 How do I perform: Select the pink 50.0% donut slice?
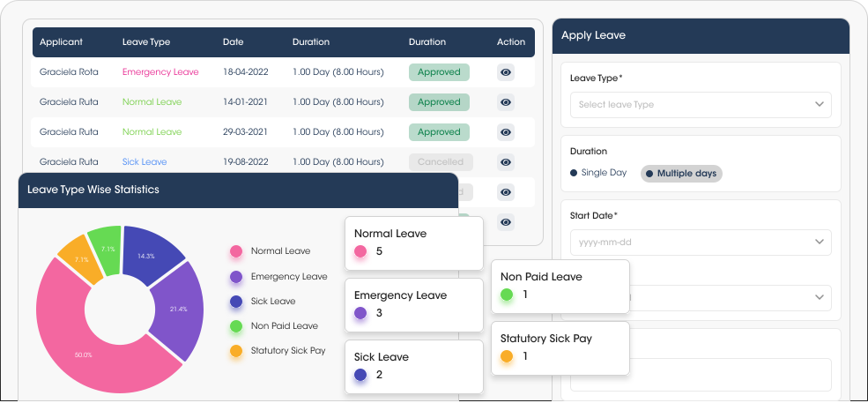point(83,354)
